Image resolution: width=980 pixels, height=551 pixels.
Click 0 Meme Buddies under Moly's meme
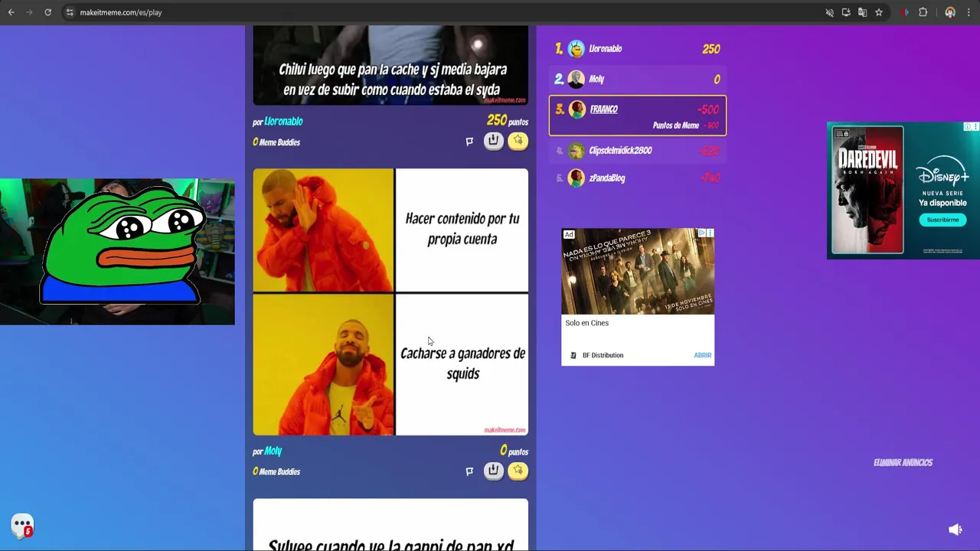click(x=276, y=471)
